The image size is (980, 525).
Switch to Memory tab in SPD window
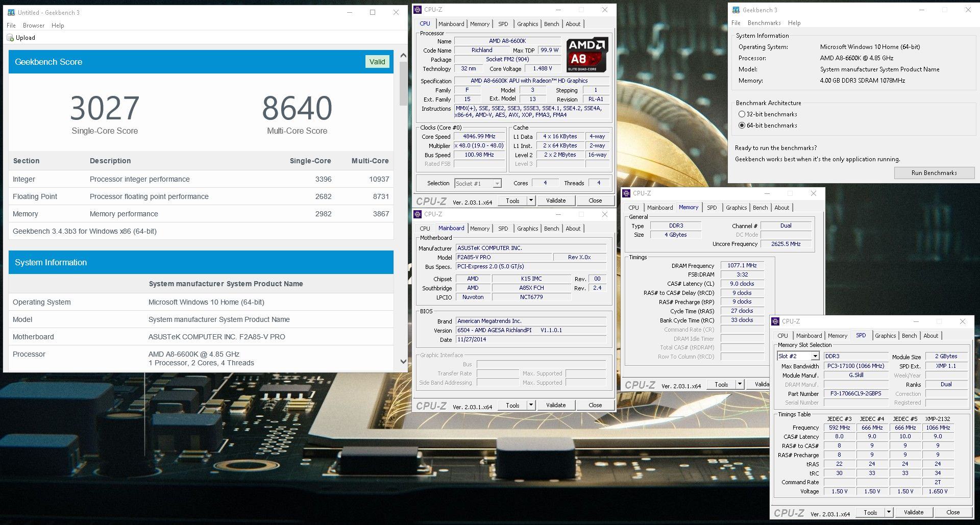(838, 336)
